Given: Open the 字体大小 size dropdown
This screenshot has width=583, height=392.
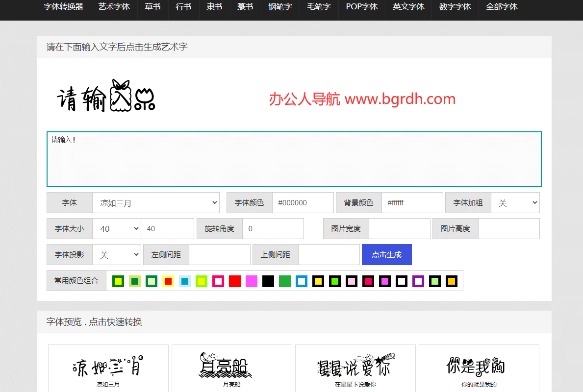Looking at the screenshot, I should [x=117, y=228].
